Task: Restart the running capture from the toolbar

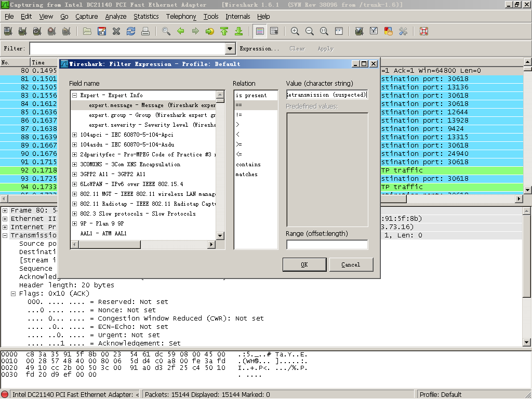Action: 66,31
